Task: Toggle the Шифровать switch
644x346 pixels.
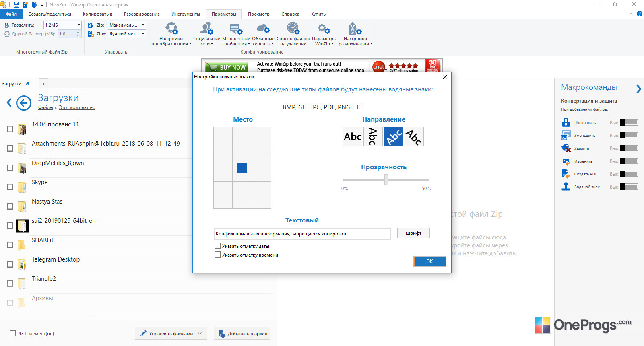Action: coord(629,122)
